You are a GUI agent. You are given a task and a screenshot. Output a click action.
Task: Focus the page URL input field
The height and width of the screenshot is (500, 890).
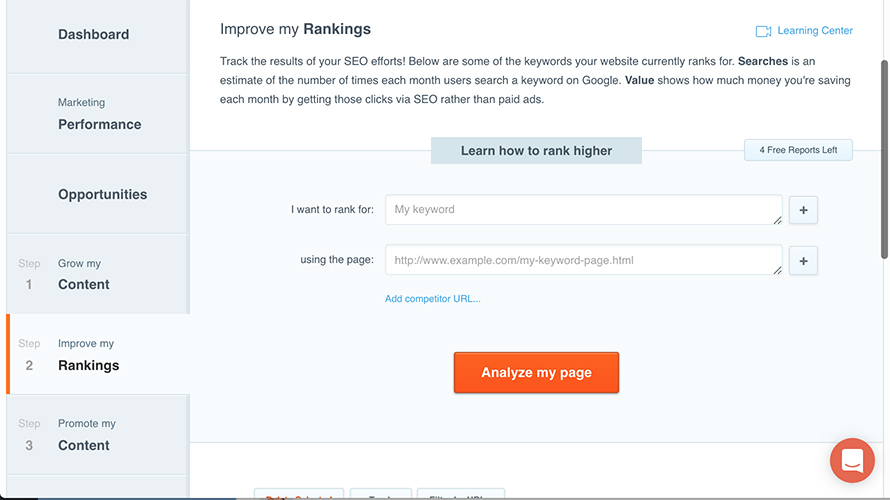[x=580, y=261]
